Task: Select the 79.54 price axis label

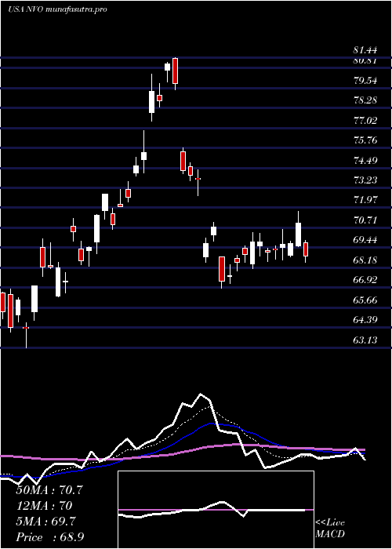Action: click(x=365, y=81)
